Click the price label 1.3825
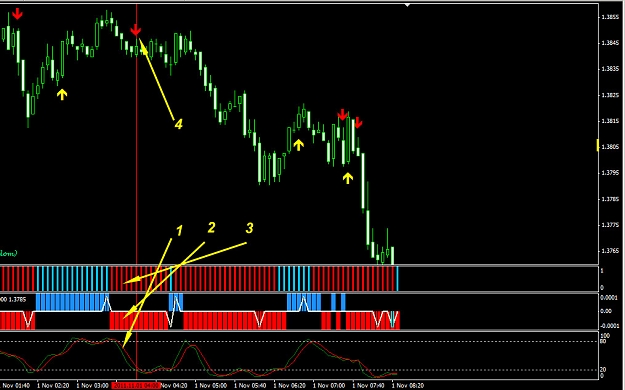625x390 pixels. coord(610,95)
